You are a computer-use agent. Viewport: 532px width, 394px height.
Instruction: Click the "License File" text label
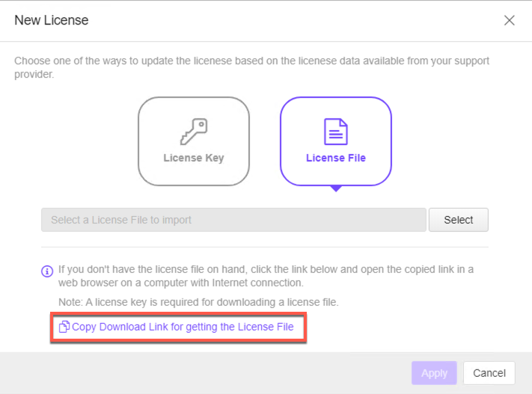point(336,158)
